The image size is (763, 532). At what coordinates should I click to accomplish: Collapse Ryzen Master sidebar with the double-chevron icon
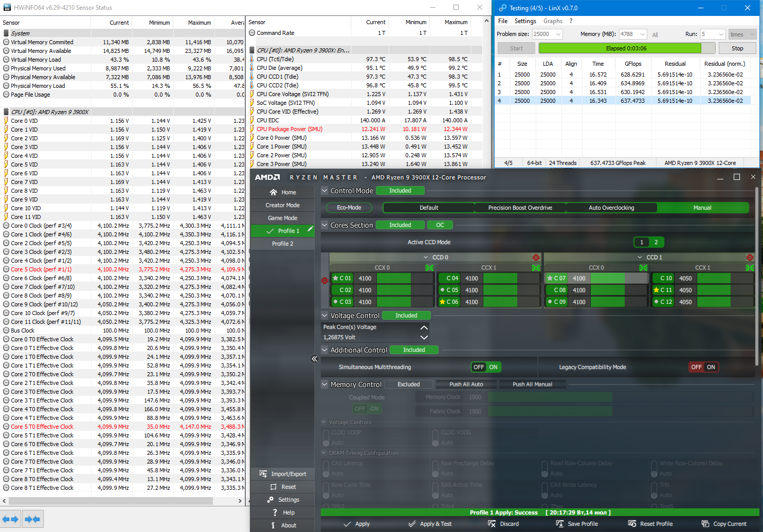click(315, 359)
